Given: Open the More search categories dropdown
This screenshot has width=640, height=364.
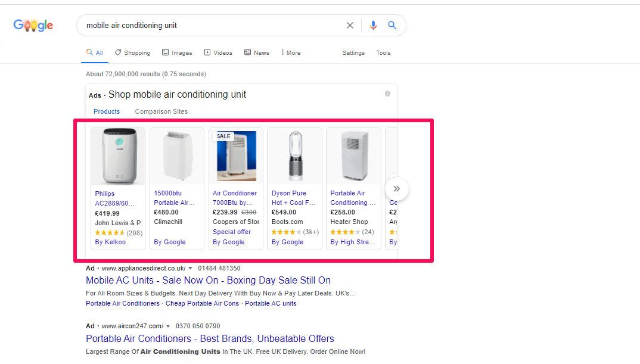Looking at the screenshot, I should [x=290, y=52].
